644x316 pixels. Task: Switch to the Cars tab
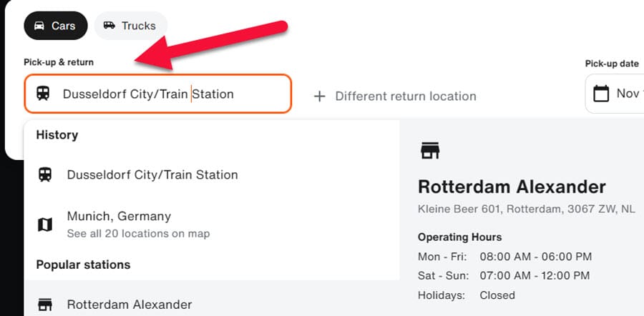point(56,26)
